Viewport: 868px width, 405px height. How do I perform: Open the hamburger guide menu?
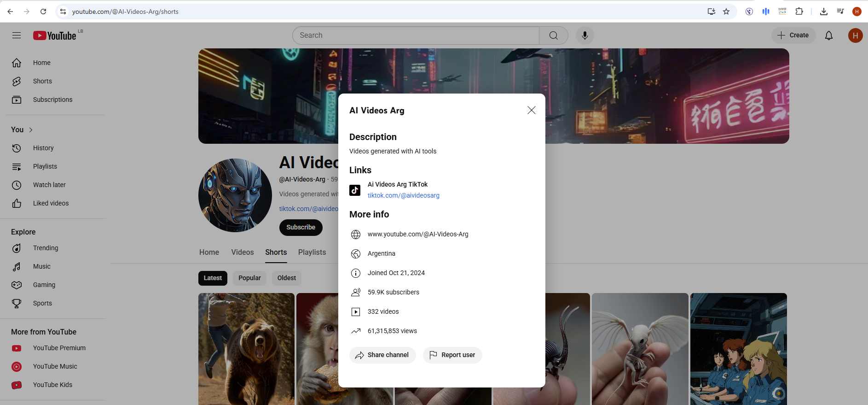[x=17, y=35]
